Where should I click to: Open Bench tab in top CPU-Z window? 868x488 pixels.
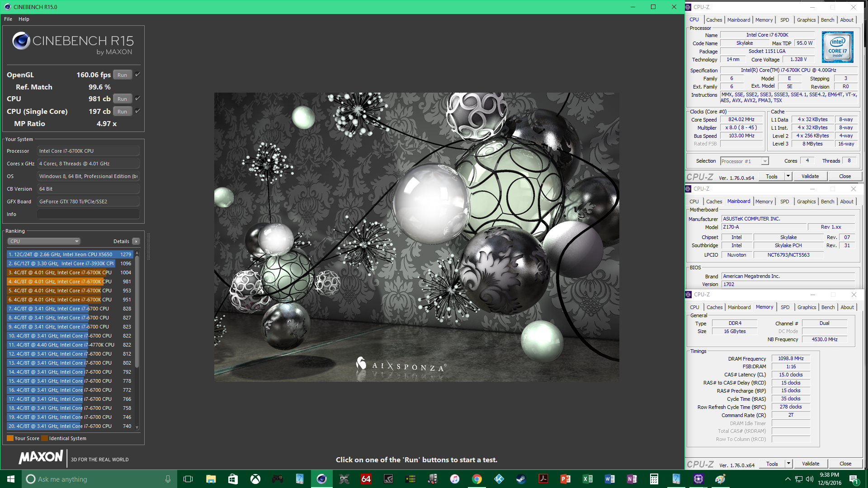pos(827,20)
